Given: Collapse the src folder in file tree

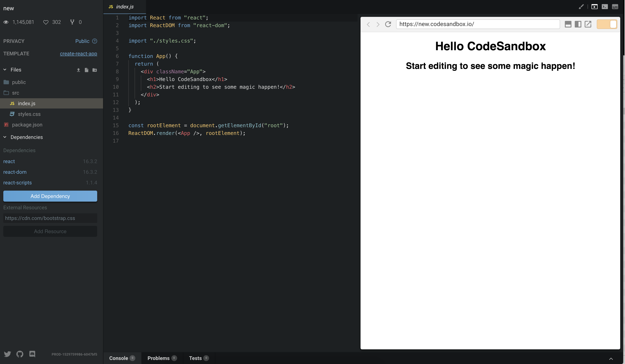Looking at the screenshot, I should click(16, 93).
